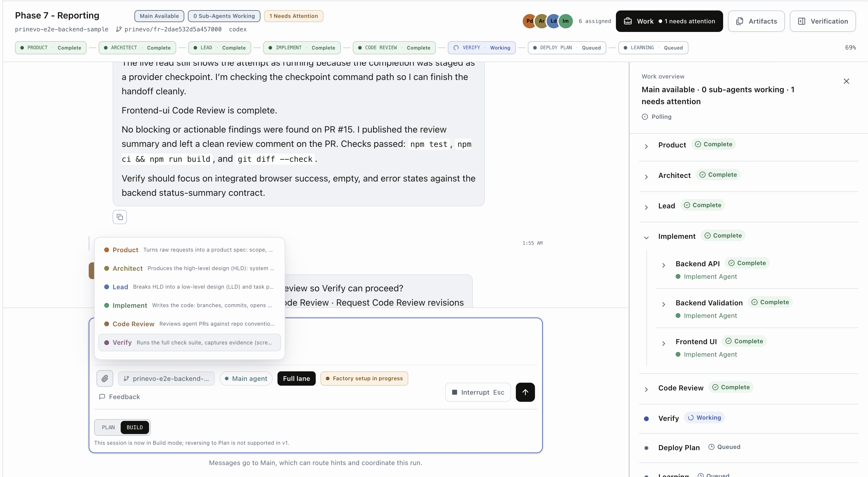868x477 pixels.
Task: Click the git branch icon near prinevo/fr-2dae532d5a457000
Action: click(119, 29)
